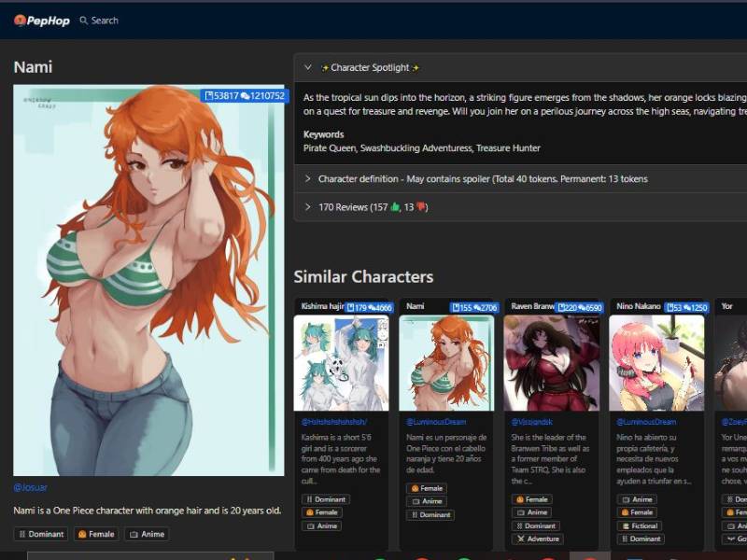Select the Anime tag below Nami description

[146, 534]
